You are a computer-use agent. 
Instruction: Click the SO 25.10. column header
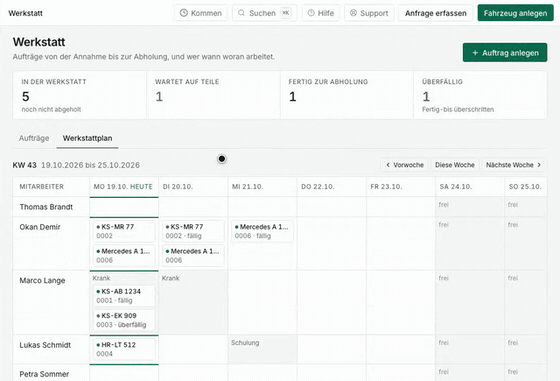[x=525, y=187]
